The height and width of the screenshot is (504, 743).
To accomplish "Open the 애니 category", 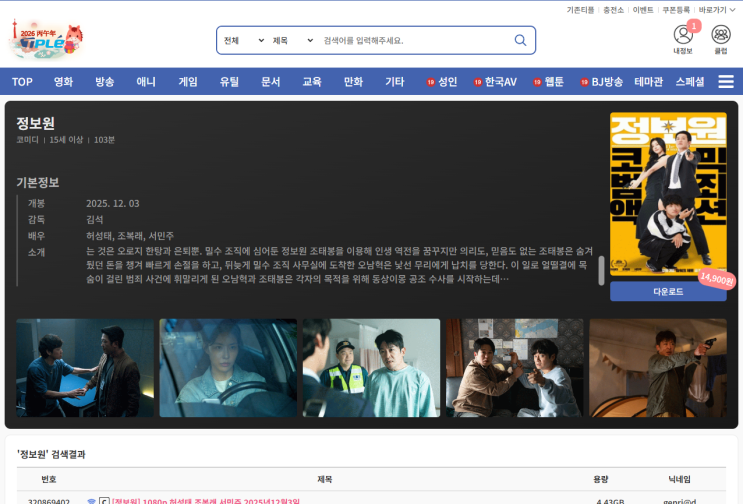I will pos(146,81).
